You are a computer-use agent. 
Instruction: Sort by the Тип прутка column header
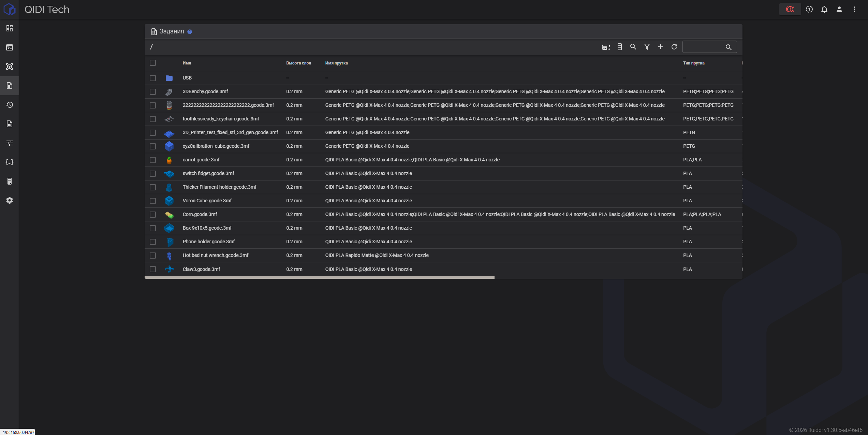point(693,63)
